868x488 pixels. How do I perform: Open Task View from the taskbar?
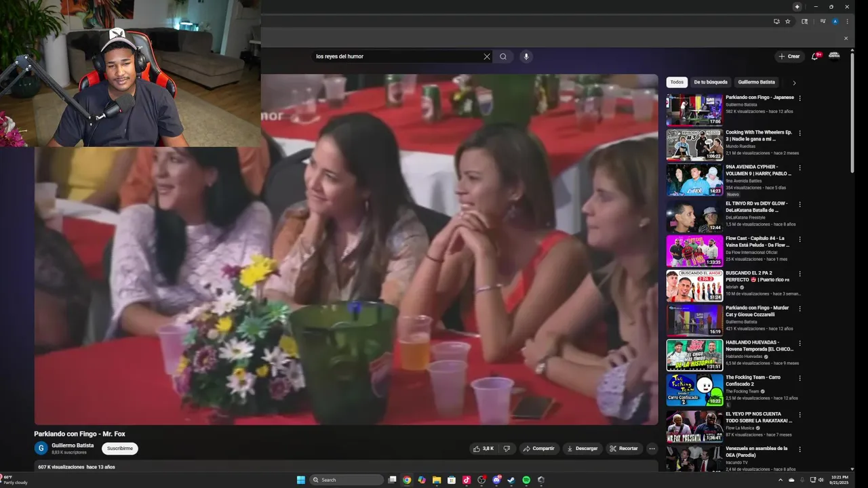[392, 480]
